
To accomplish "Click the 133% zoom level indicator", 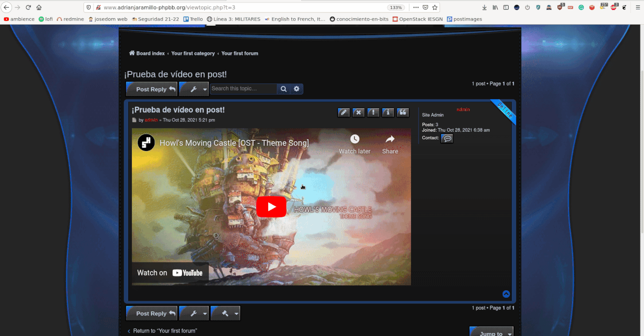I will tap(395, 8).
